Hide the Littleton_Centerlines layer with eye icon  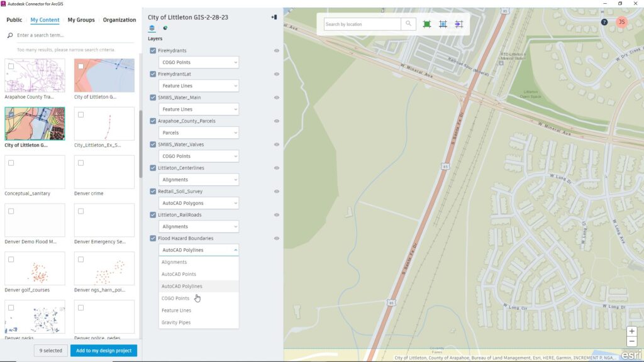277,167
